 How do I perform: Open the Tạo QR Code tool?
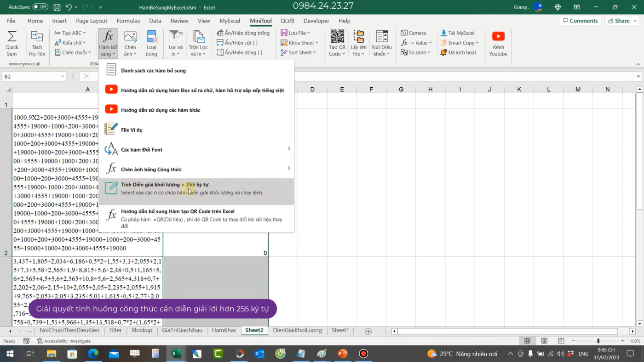pyautogui.click(x=337, y=43)
